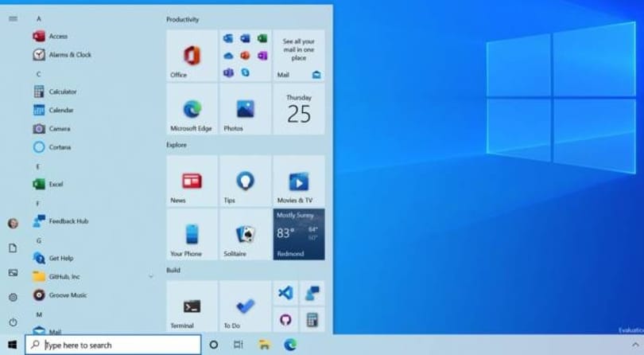Screen dimensions: 644x355
Task: Open the Thursday 25 calendar tile
Action: (x=299, y=109)
